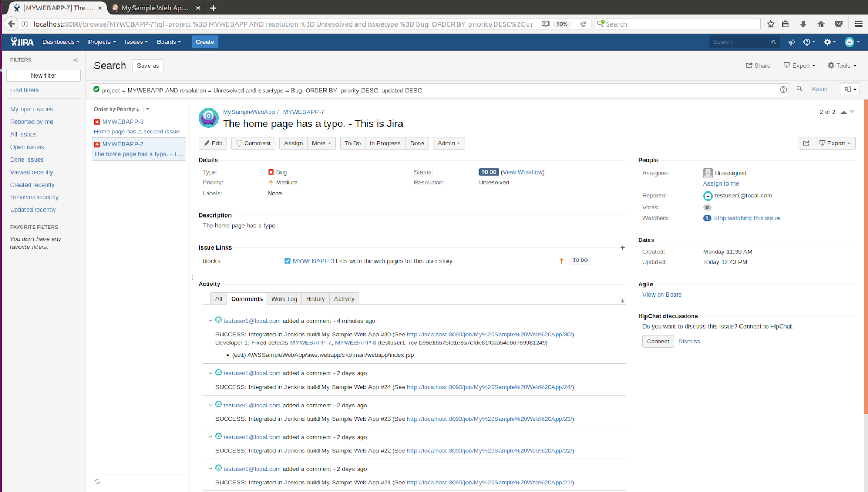This screenshot has width=868, height=492.
Task: Open the Pocket icon in the toolbar
Action: (839, 24)
